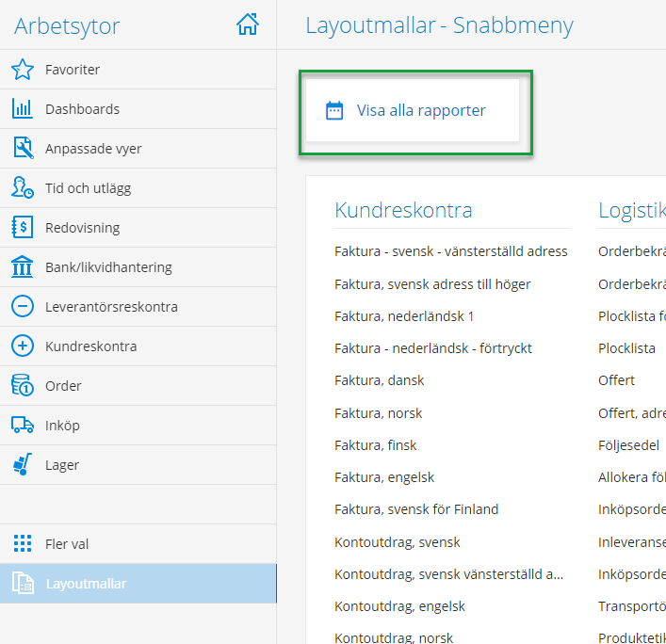
Task: Go to Anpassade vyer
Action: pos(138,149)
